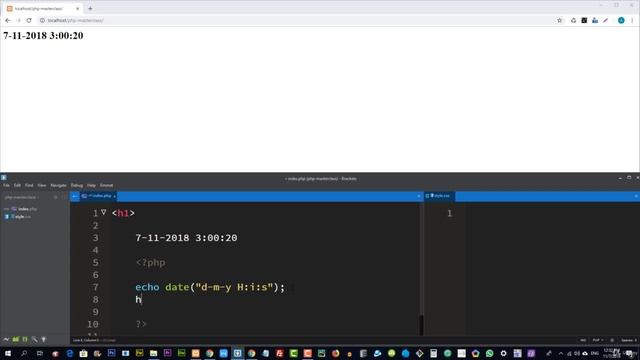This screenshot has height=360, width=640.
Task: Open the Navigate menu in Brackets
Action: [x=58, y=185]
